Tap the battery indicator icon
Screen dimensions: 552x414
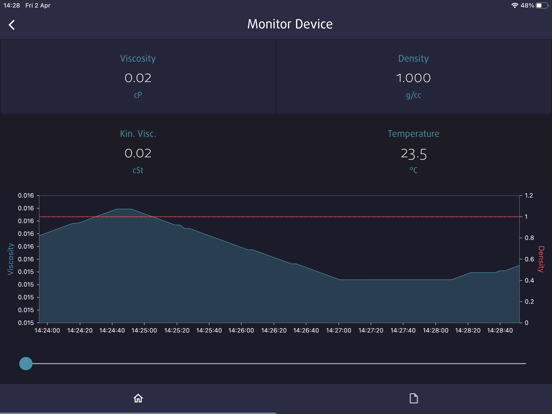[542, 5]
